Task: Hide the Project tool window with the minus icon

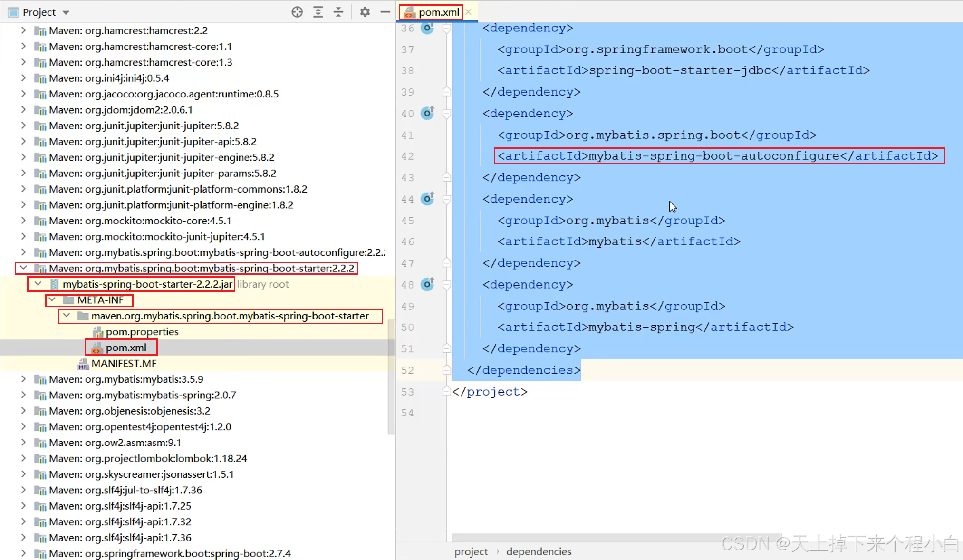Action: (385, 12)
